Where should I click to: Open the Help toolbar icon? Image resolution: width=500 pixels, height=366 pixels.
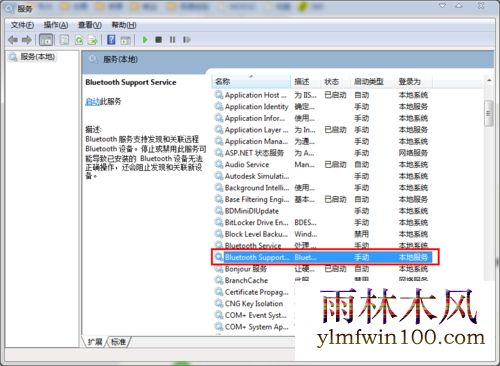coord(111,40)
